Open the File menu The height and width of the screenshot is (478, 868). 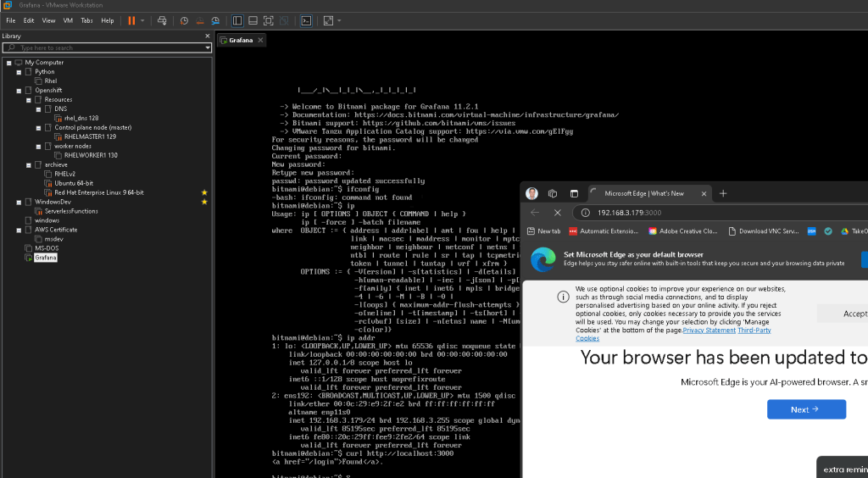point(10,20)
